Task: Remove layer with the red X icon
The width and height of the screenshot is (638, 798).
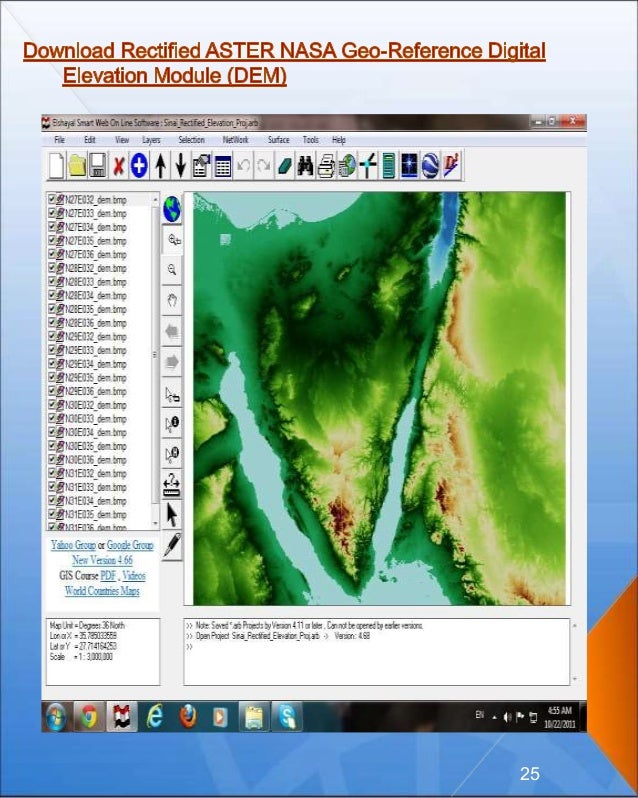Action: click(119, 166)
